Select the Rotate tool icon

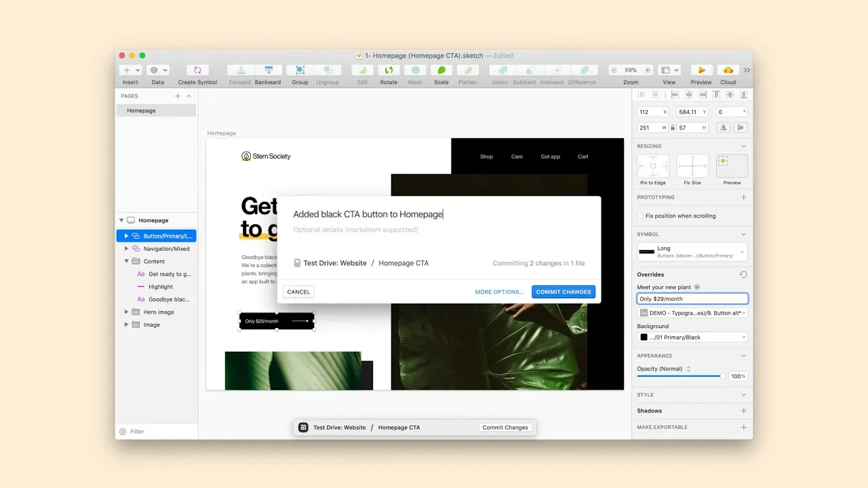(389, 70)
